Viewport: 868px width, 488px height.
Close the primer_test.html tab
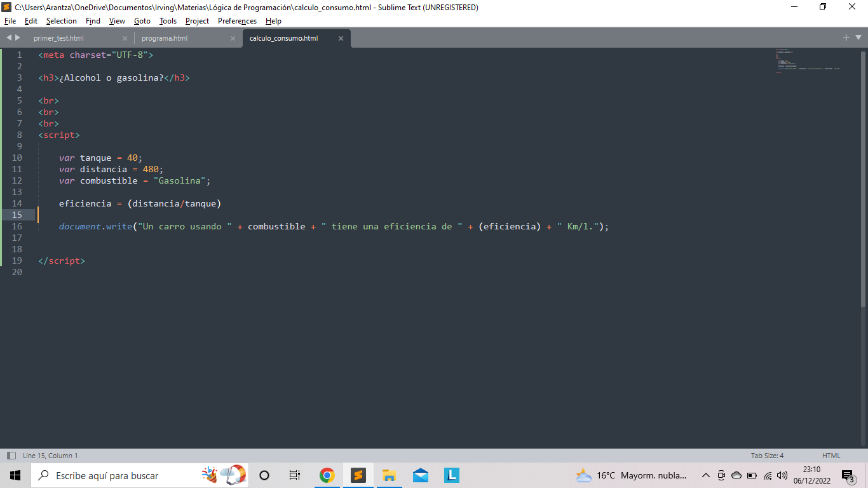coord(125,38)
